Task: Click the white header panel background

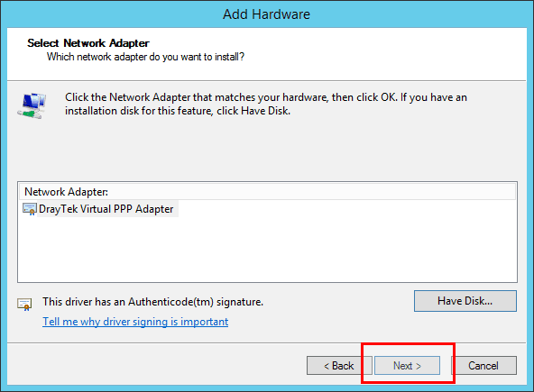Action: [x=374, y=54]
